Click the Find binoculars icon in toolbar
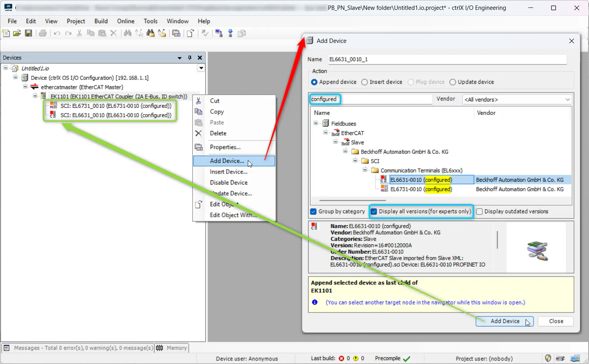 point(127,33)
